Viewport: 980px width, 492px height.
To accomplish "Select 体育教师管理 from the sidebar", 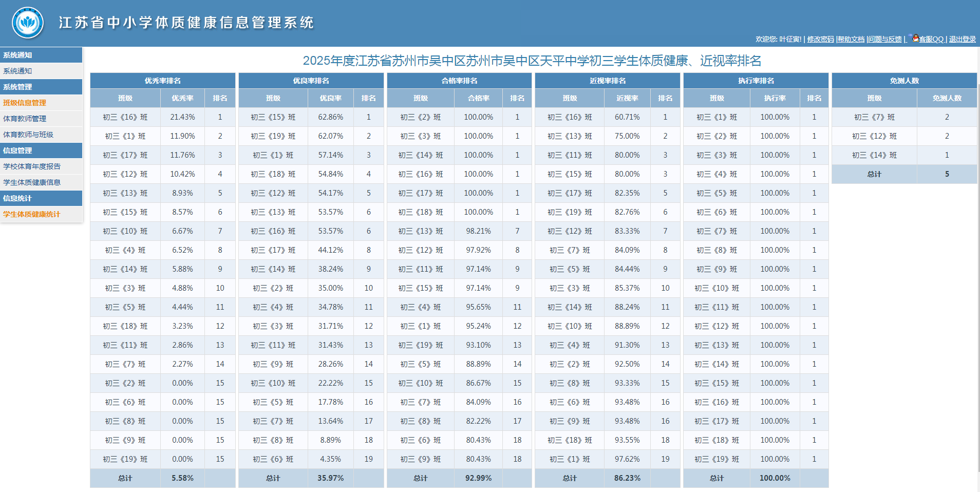I will pyautogui.click(x=25, y=119).
